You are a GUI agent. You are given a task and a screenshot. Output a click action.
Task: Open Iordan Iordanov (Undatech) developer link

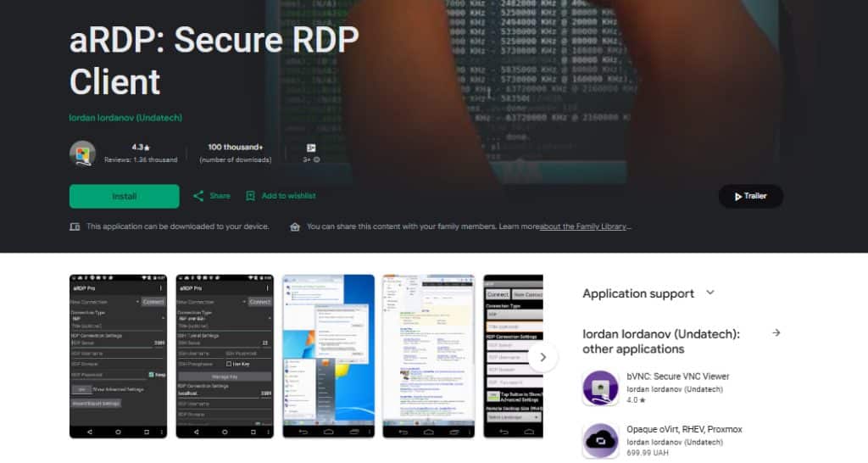point(125,118)
